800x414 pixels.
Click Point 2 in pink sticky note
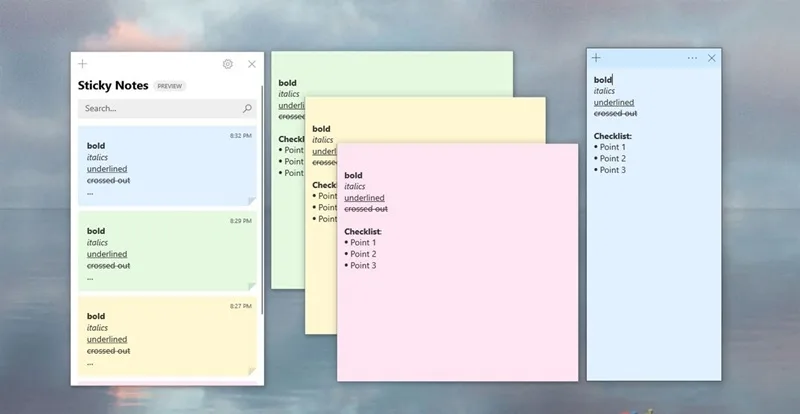coord(363,254)
